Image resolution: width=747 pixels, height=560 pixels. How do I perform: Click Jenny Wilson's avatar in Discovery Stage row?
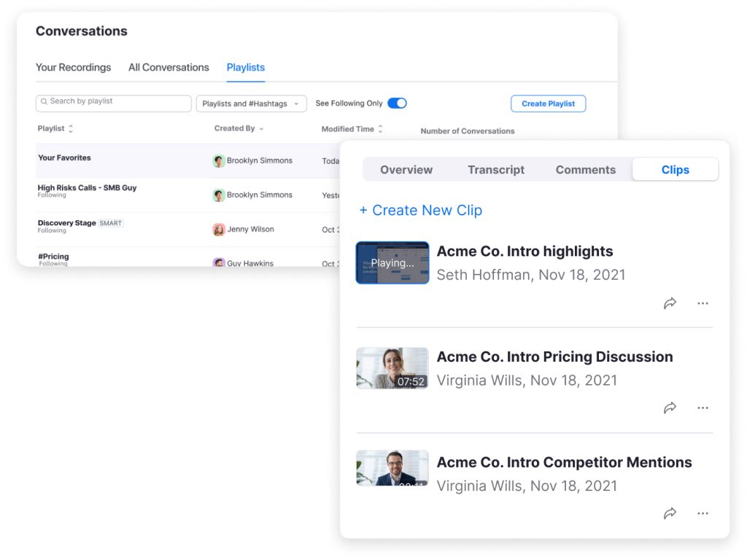coord(219,230)
